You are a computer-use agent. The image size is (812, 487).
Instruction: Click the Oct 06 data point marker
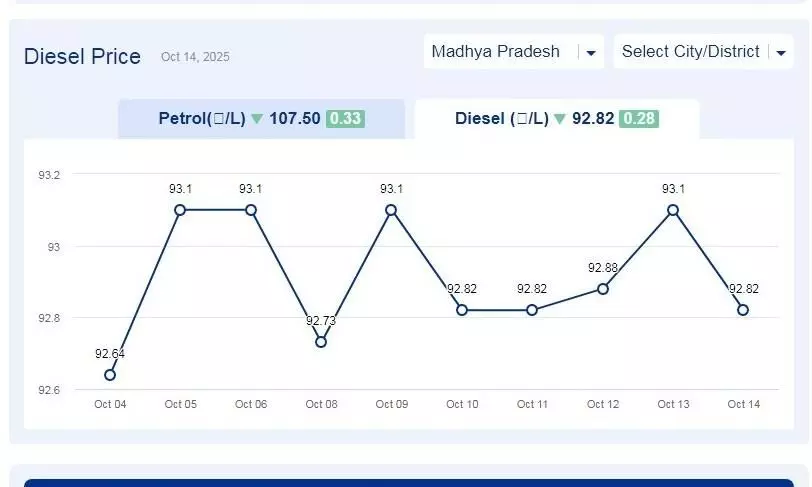coord(251,210)
